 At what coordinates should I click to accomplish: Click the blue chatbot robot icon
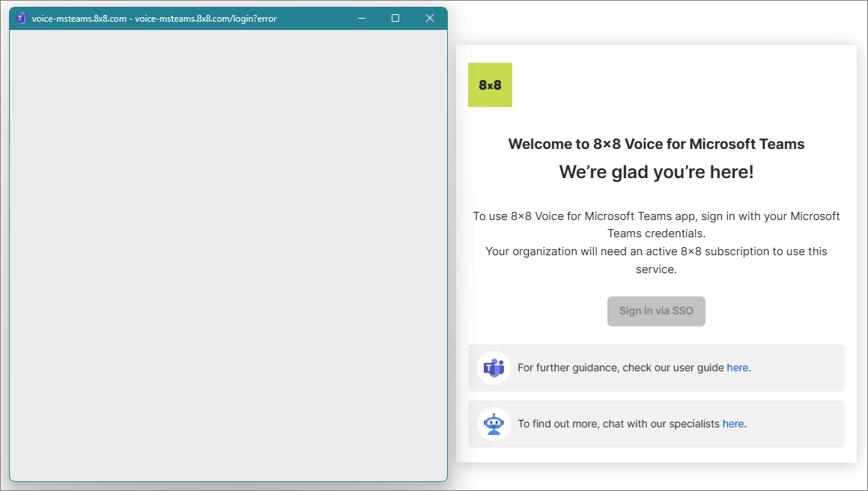(494, 424)
